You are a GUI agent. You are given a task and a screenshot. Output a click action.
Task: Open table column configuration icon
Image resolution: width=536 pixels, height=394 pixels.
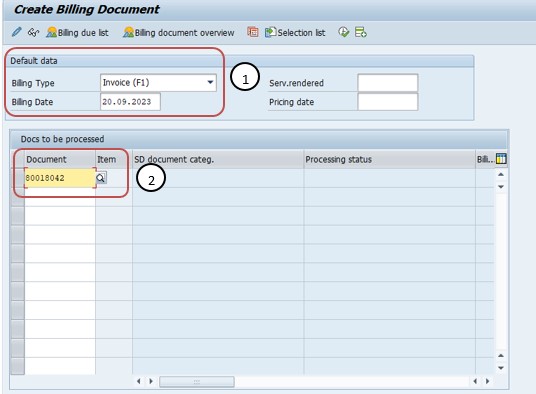pos(501,159)
